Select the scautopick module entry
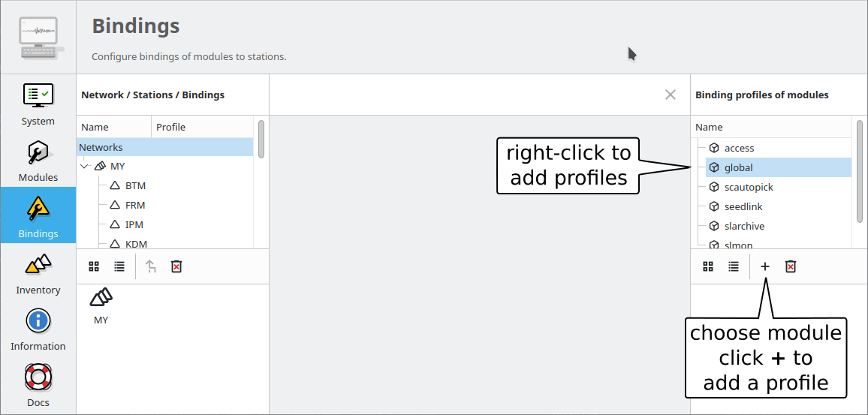Image resolution: width=868 pixels, height=415 pixels. pyautogui.click(x=749, y=187)
